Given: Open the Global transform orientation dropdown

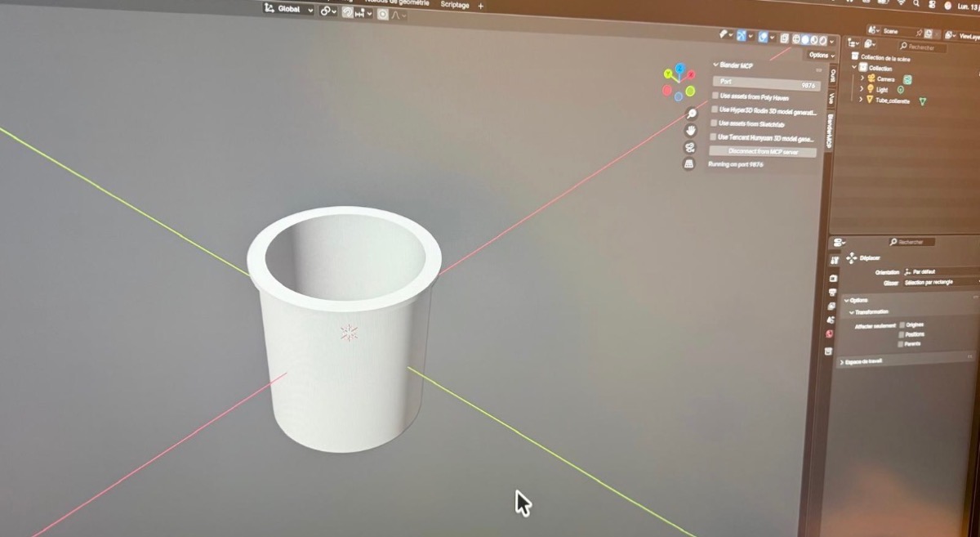Looking at the screenshot, I should click(x=289, y=10).
